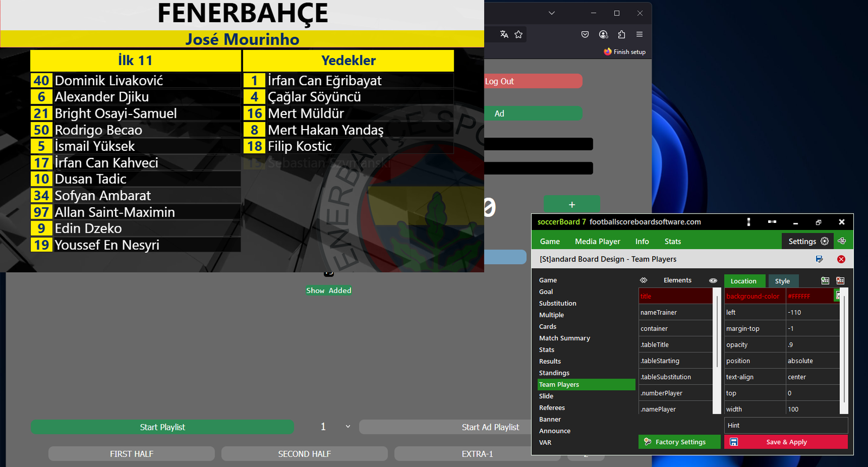Click the add property row icon (green plus)
This screenshot has width=868, height=467.
pyautogui.click(x=825, y=280)
